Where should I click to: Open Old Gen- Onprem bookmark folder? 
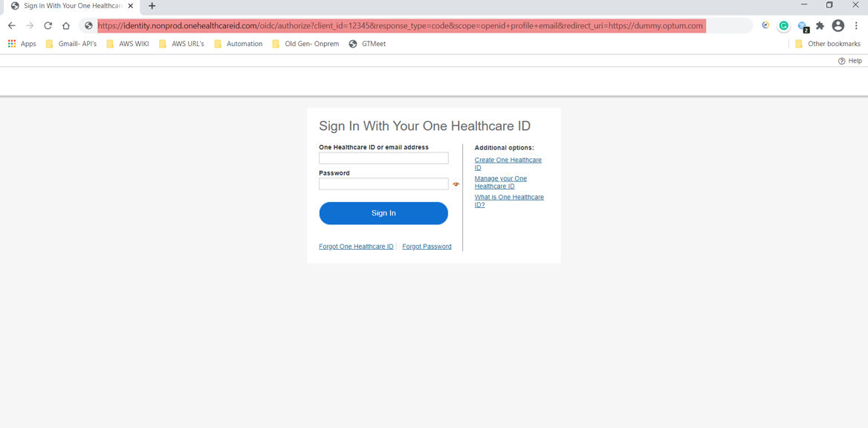point(305,44)
